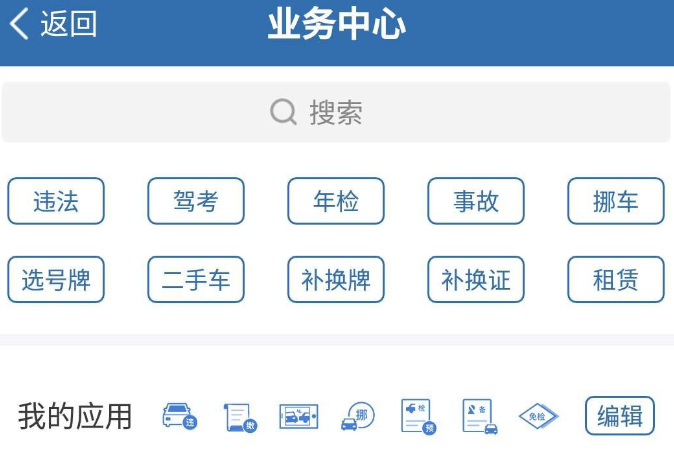
Task: Open the move-car (挪) request icon
Action: (358, 416)
